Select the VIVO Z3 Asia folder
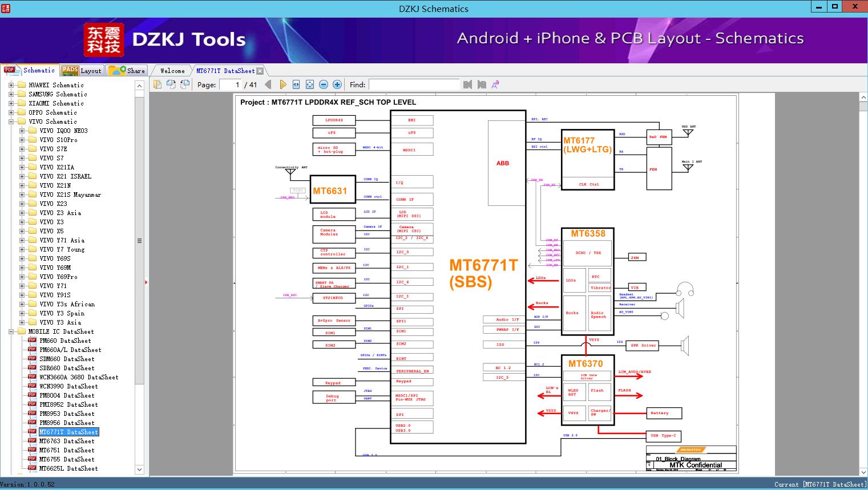This screenshot has width=868, height=490. (x=60, y=213)
